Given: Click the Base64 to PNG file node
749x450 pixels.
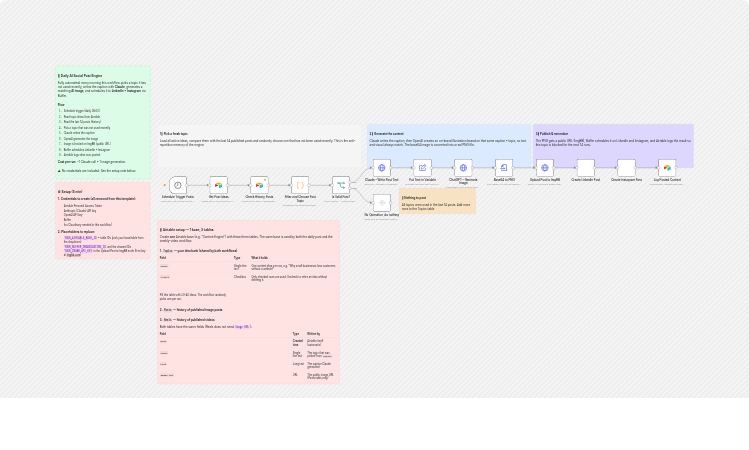Looking at the screenshot, I should [504, 168].
